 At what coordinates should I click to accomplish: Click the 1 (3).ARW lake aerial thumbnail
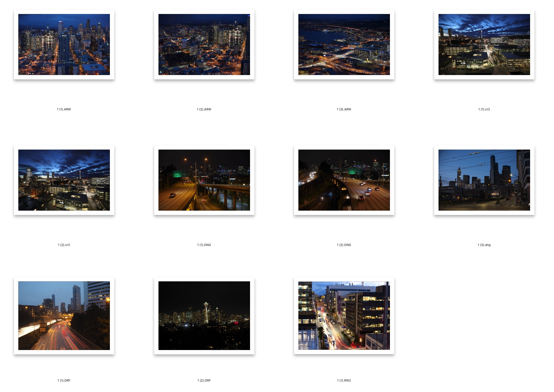(x=344, y=45)
